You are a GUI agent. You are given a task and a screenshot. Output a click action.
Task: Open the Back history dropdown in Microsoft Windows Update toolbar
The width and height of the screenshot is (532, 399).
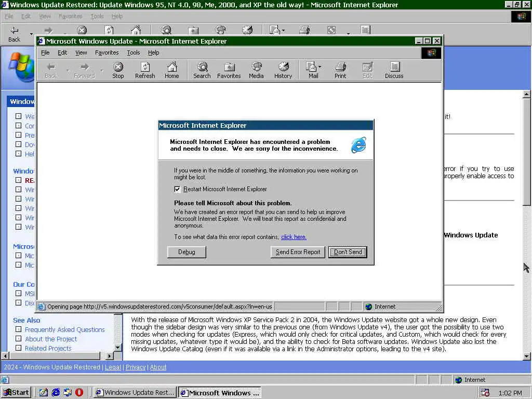[x=68, y=71]
